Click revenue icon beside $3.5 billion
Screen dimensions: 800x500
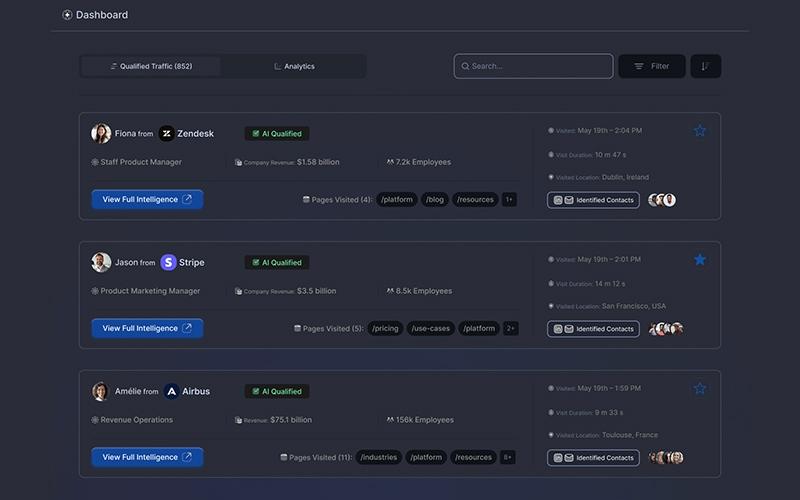coord(238,291)
